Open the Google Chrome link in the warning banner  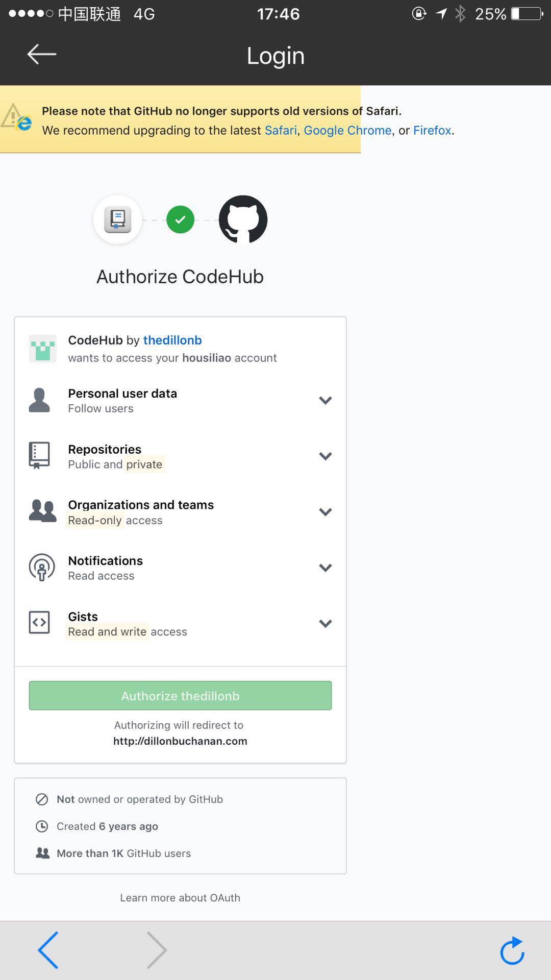347,130
